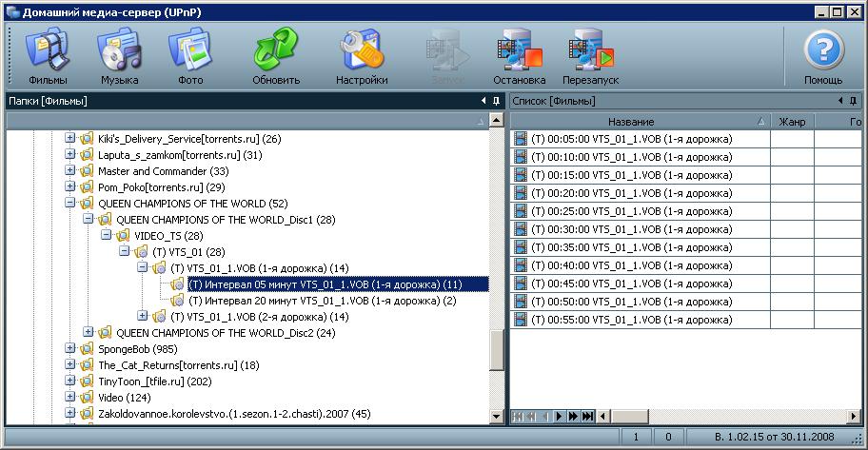Sort list by Жанр column header
Image resolution: width=868 pixels, height=450 pixels.
tap(792, 121)
